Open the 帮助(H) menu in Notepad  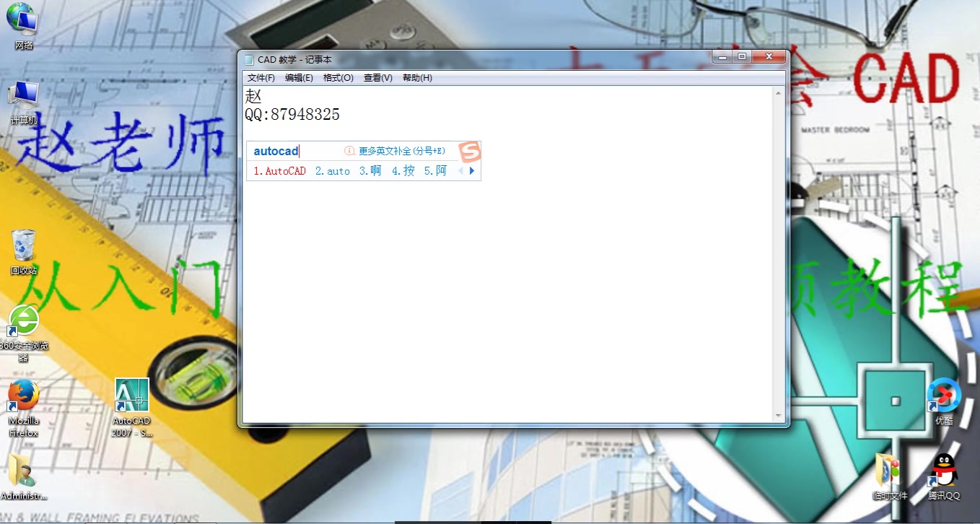pyautogui.click(x=417, y=78)
